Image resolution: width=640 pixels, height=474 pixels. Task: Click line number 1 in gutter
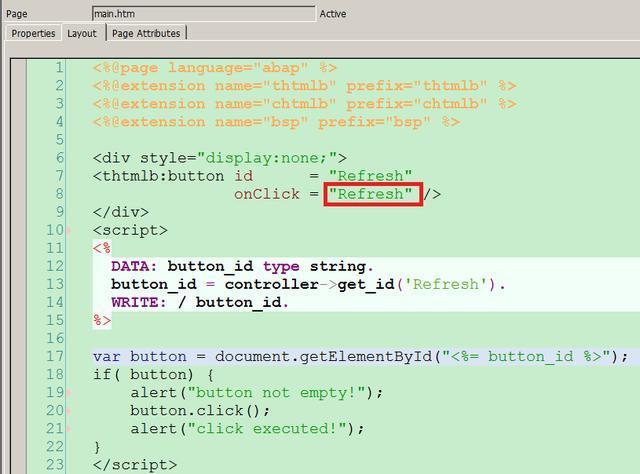coord(60,67)
